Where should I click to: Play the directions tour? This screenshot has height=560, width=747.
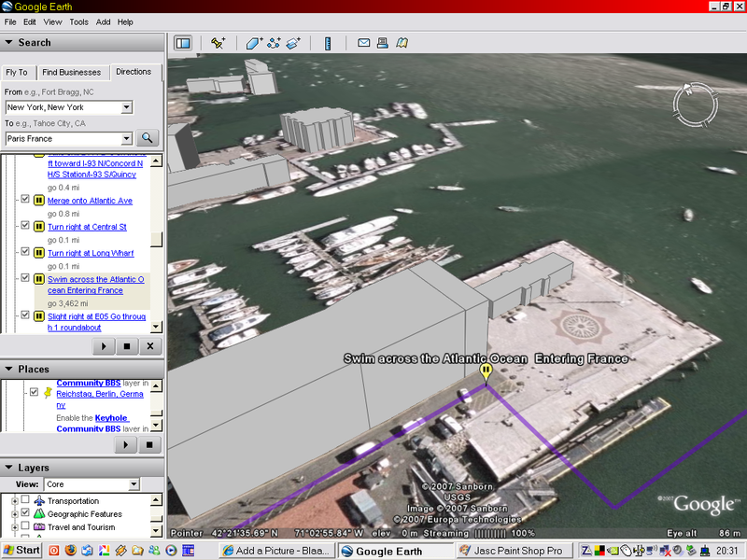point(103,346)
